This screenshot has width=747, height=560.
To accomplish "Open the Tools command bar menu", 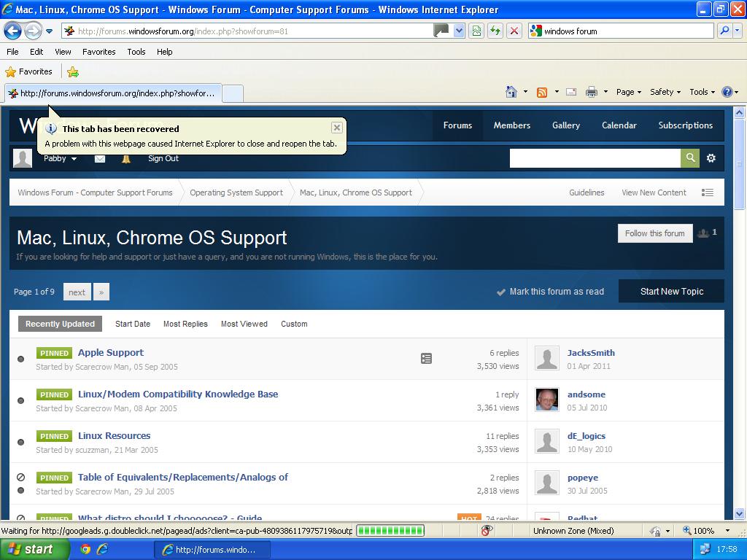I will [703, 92].
